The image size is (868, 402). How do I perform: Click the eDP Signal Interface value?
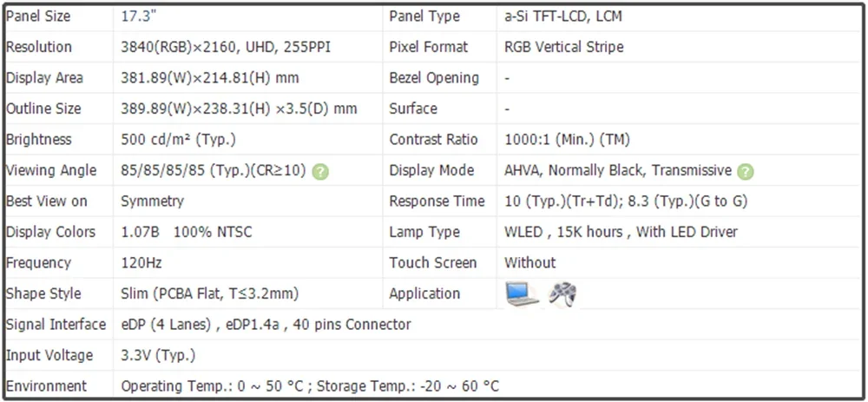pyautogui.click(x=266, y=325)
